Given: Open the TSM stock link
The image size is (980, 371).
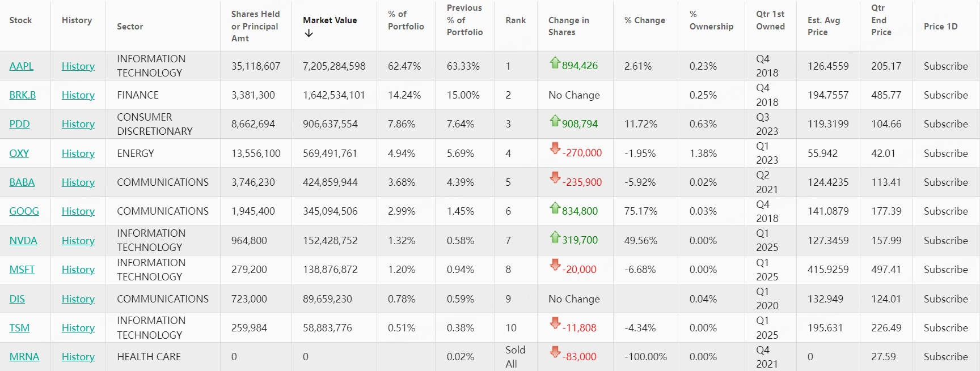Looking at the screenshot, I should [19, 328].
